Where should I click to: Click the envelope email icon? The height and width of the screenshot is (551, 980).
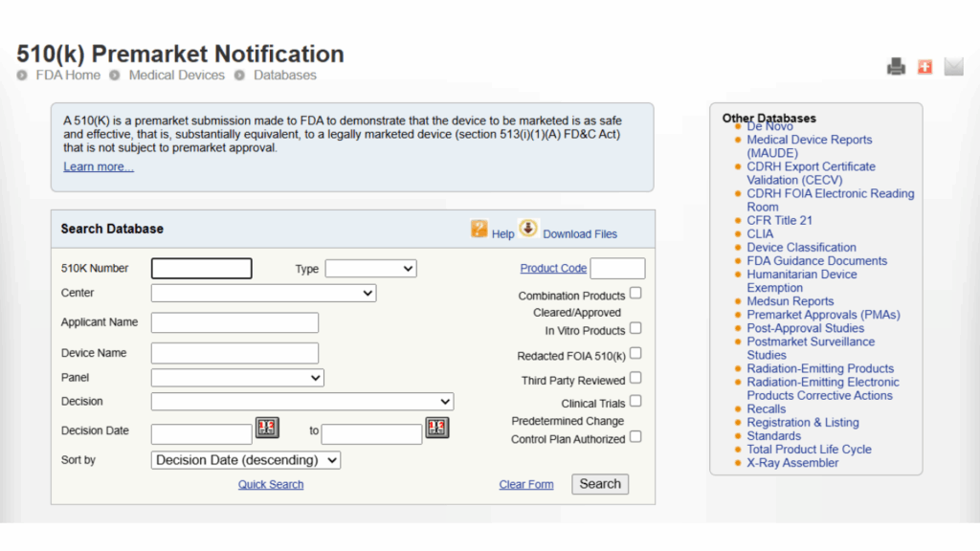[953, 67]
